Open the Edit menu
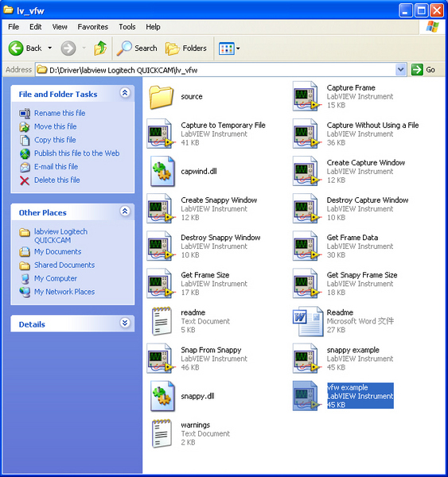The height and width of the screenshot is (477, 448). [x=35, y=27]
